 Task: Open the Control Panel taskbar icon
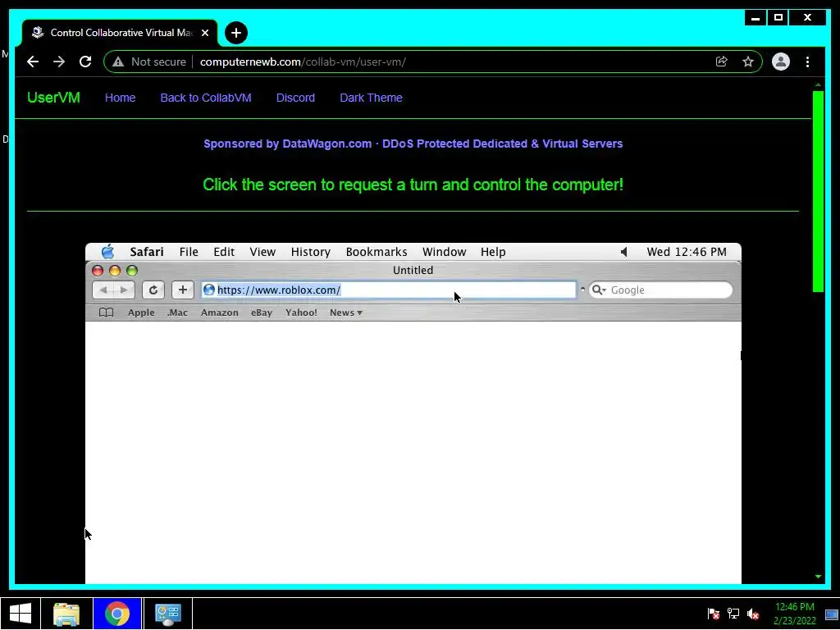167,614
